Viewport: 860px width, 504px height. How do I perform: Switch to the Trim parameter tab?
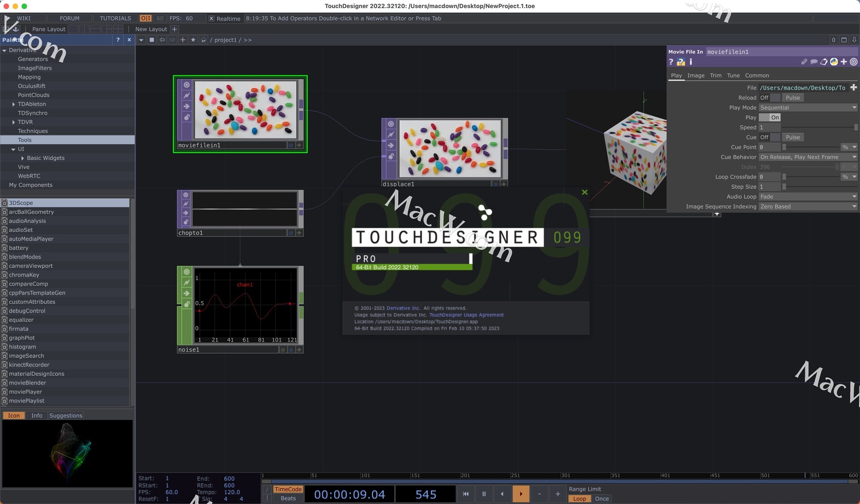coord(715,76)
